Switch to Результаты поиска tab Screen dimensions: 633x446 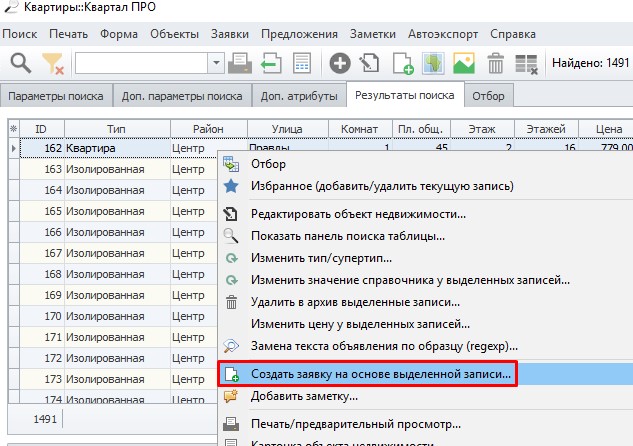tap(405, 95)
